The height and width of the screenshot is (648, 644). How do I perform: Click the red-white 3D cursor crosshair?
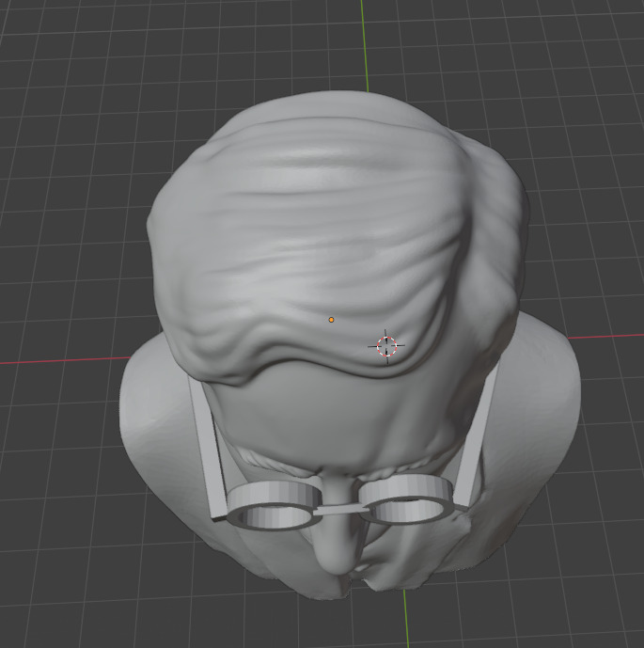(x=386, y=346)
